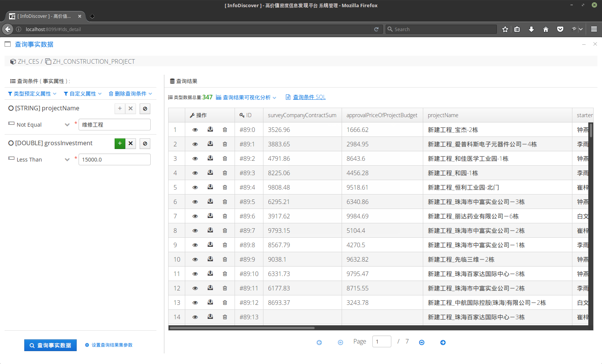Focus the Firefox Search box

point(441,29)
